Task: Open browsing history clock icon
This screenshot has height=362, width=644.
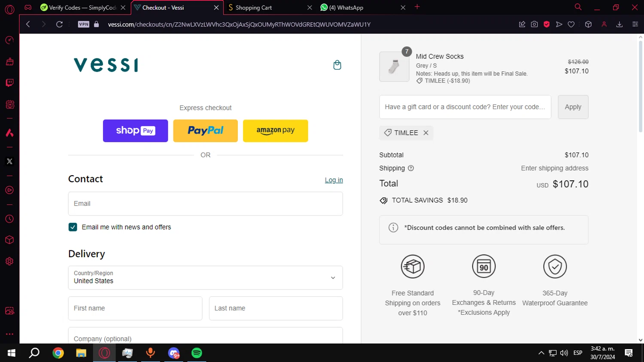Action: click(x=9, y=219)
